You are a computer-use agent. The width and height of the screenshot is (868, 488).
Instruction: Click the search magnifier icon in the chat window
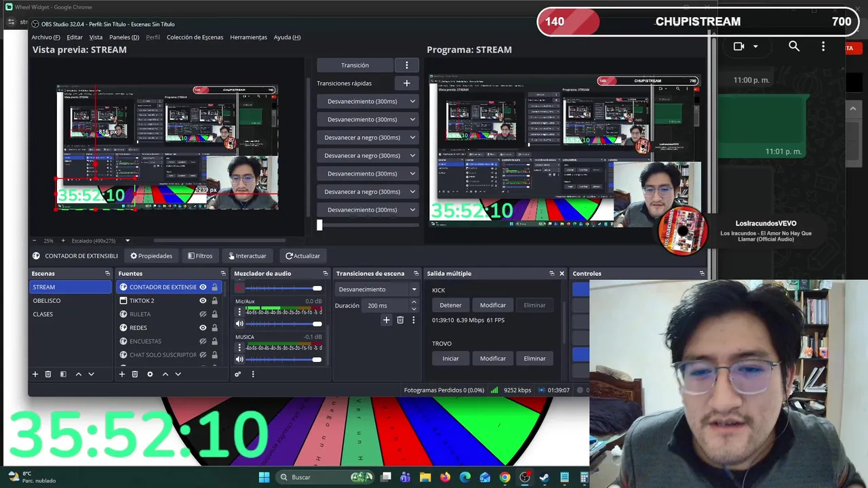(794, 46)
